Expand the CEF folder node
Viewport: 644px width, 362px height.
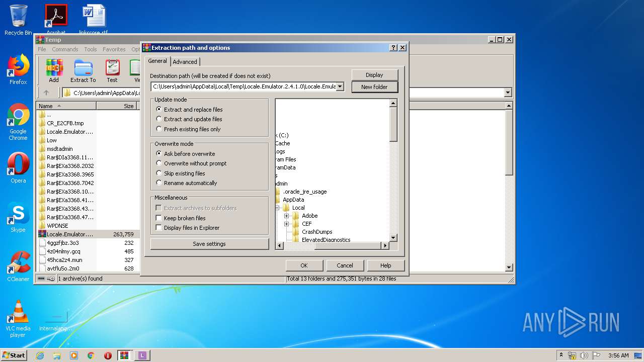point(286,224)
